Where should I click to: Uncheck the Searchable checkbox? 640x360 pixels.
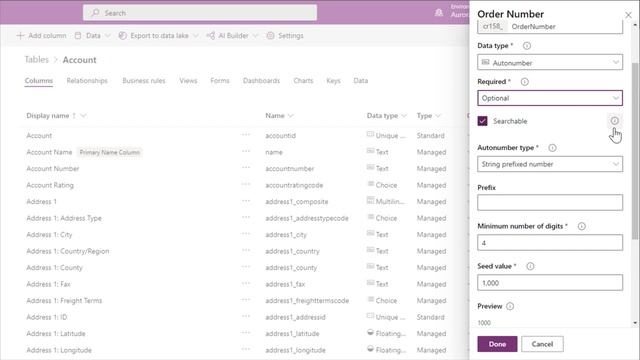point(482,121)
